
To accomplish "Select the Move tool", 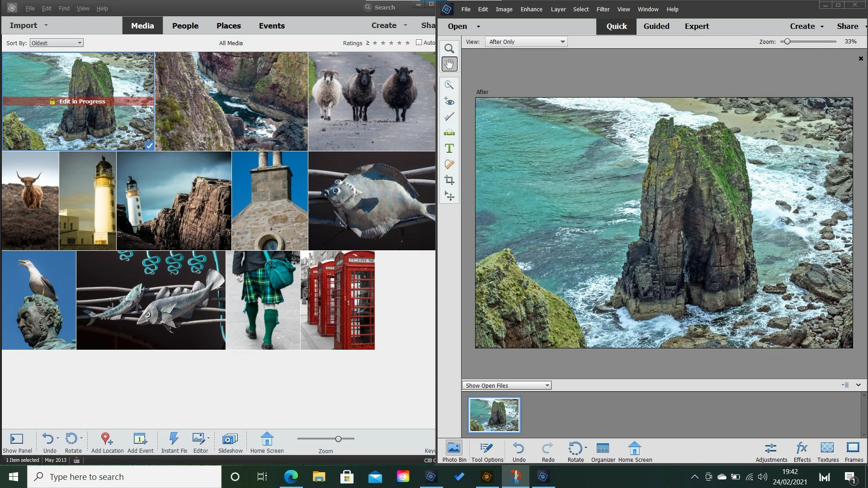I will coord(449,196).
